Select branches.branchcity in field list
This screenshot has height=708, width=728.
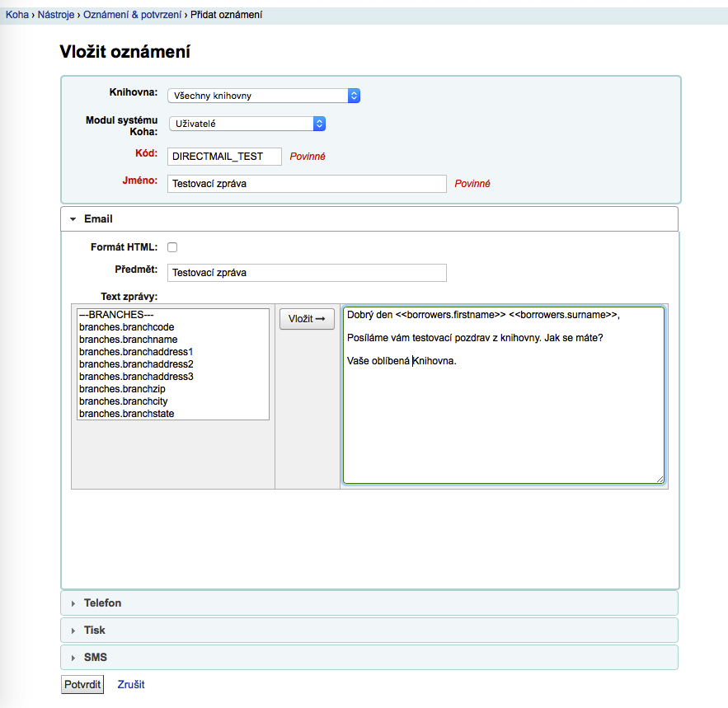(172, 401)
